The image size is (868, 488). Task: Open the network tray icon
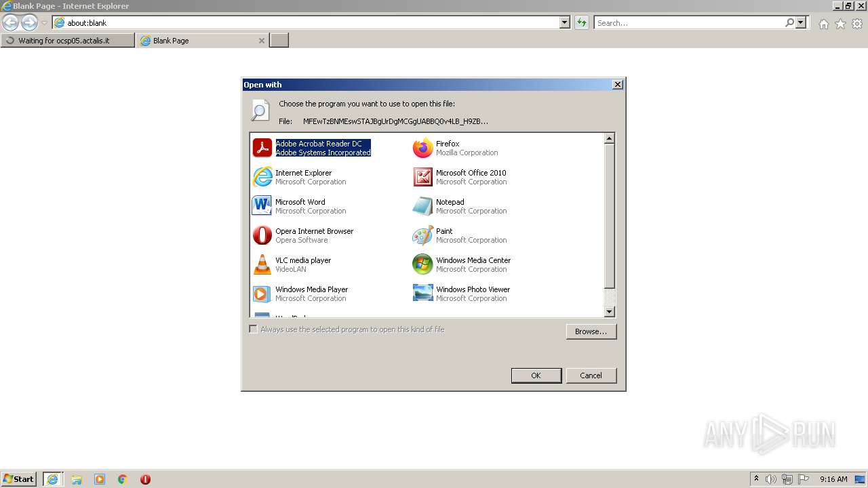tap(787, 479)
